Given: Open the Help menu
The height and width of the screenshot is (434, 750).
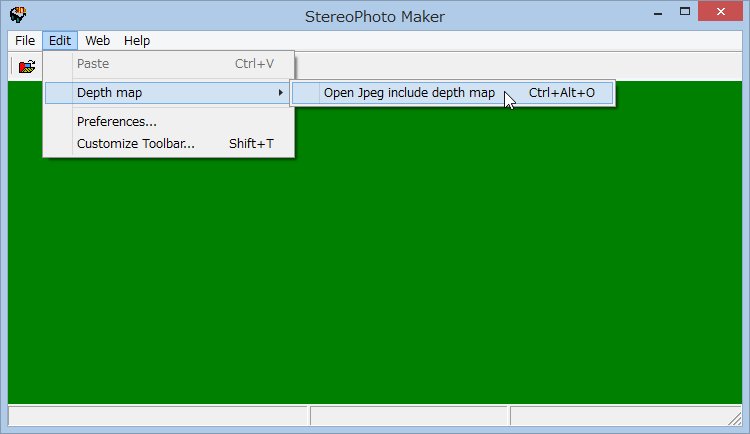Looking at the screenshot, I should click(137, 41).
